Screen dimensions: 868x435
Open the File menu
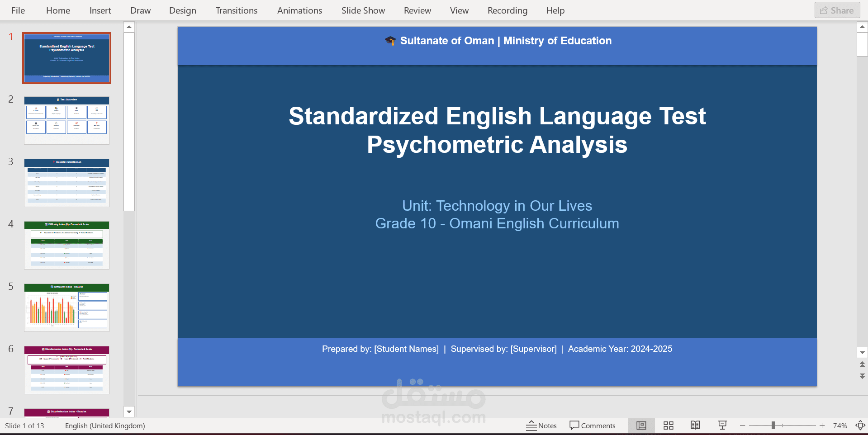pos(18,10)
